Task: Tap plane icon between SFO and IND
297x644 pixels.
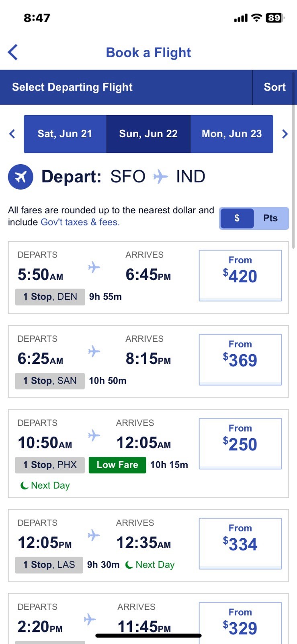Action: click(161, 177)
